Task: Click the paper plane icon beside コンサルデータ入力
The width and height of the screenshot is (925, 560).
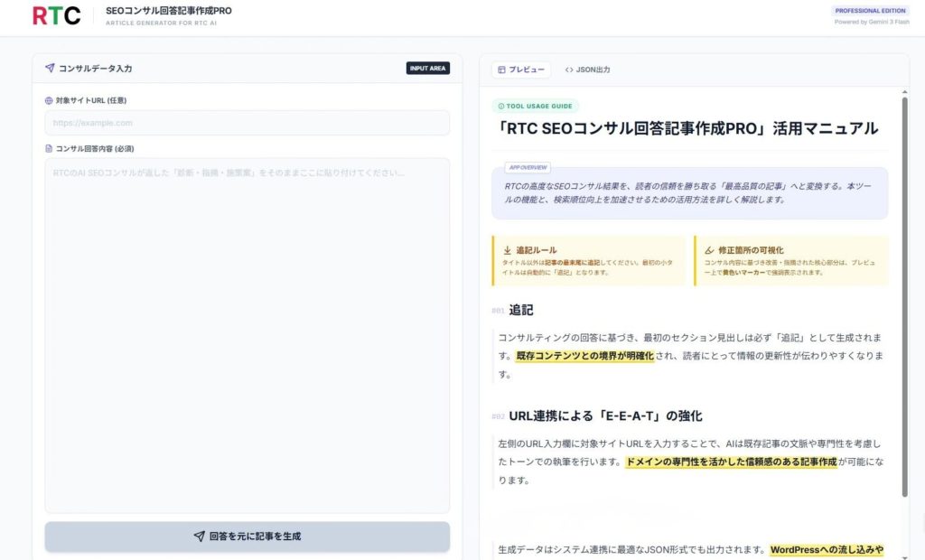Action: (50, 69)
